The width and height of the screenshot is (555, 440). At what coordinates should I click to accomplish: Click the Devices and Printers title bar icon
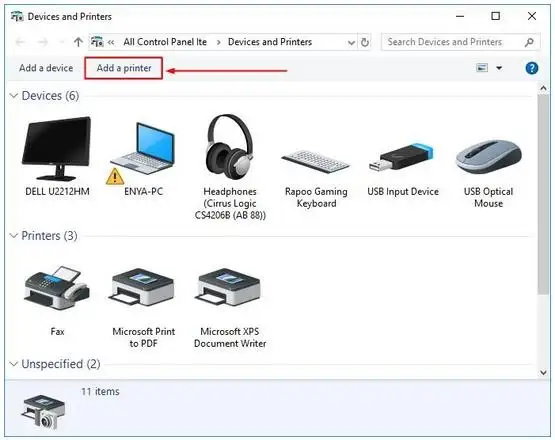(17, 16)
